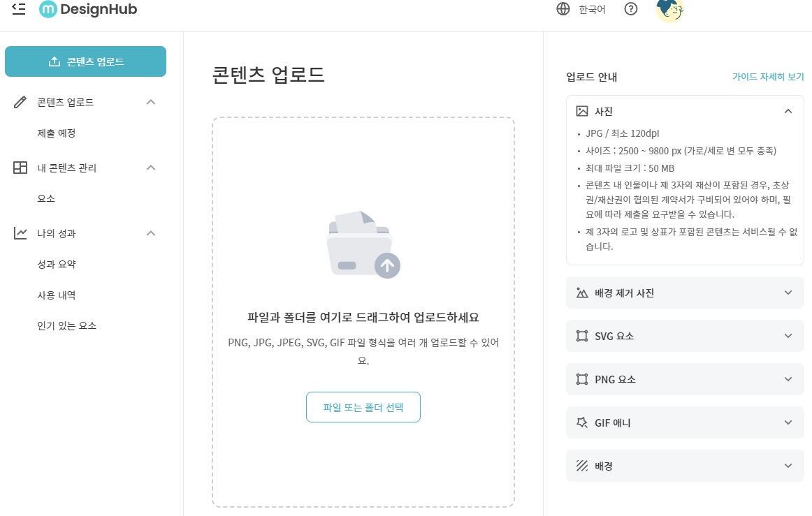812x516 pixels.
Task: Click the icon next to GIF 애니
Action: coord(581,422)
